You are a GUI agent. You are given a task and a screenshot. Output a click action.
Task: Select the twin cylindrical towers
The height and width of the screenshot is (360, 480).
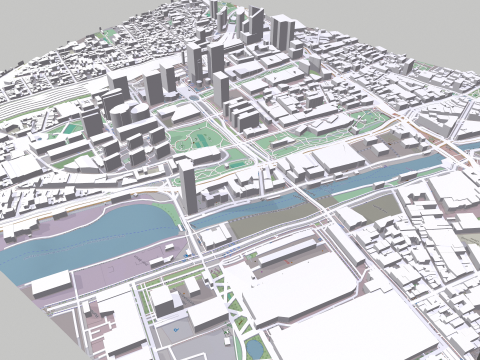pos(130,115)
